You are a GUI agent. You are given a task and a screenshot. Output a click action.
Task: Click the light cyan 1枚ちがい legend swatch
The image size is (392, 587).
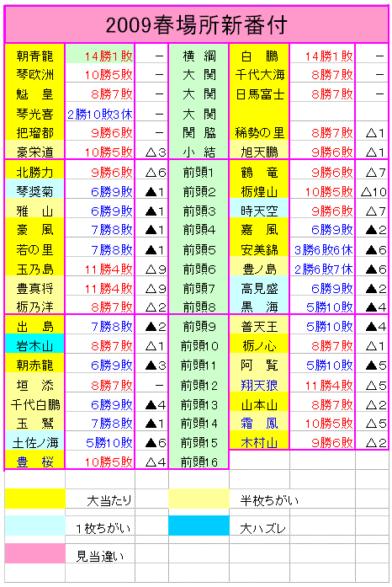click(34, 526)
